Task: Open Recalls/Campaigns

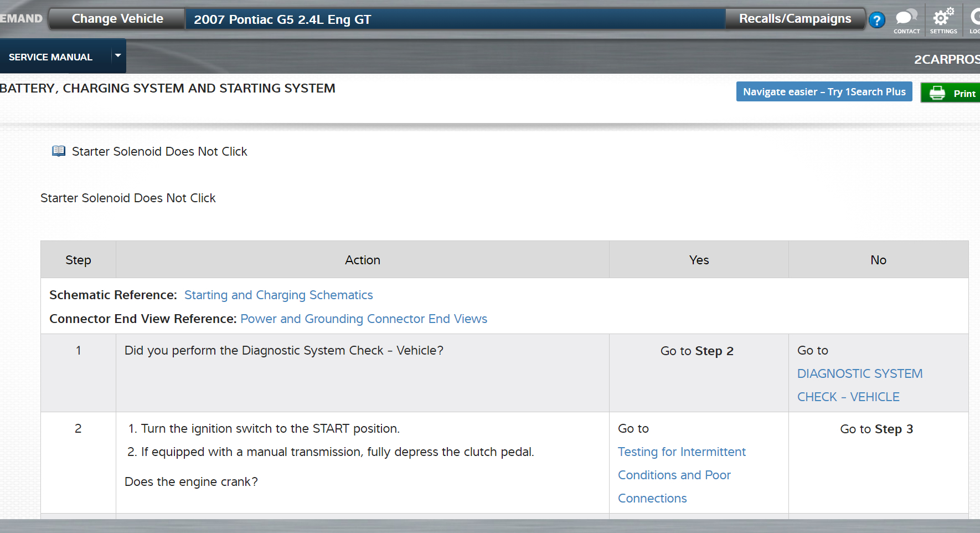Action: (x=795, y=19)
